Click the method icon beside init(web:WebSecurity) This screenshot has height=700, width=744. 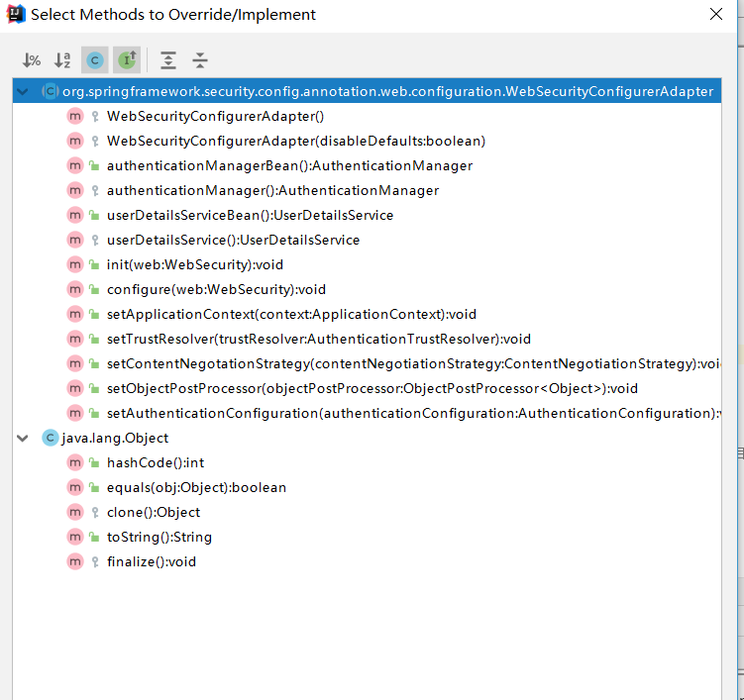[x=75, y=264]
